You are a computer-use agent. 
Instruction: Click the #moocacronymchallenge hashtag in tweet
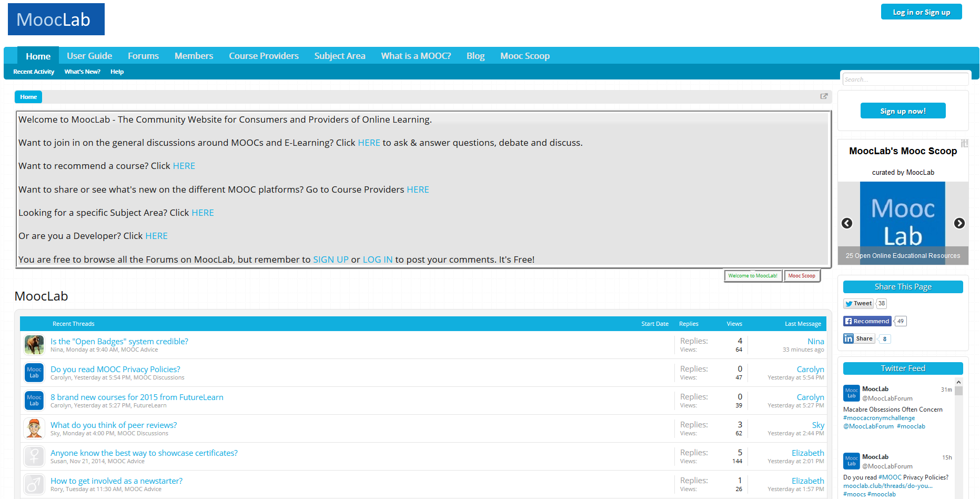pos(879,418)
